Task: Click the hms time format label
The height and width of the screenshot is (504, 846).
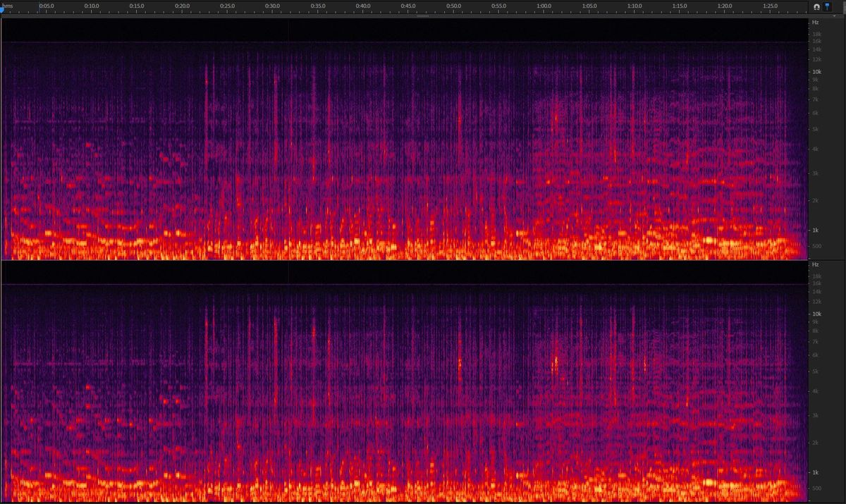Action: pos(6,6)
